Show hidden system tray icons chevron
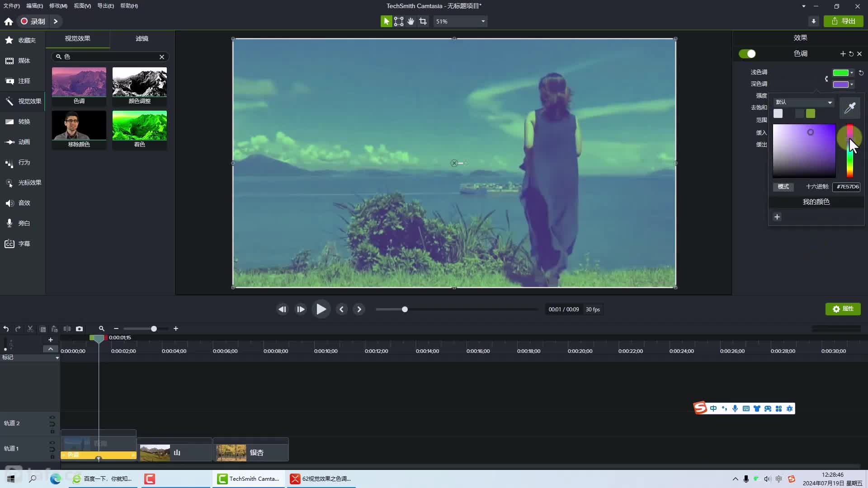The width and height of the screenshot is (868, 488). click(735, 479)
